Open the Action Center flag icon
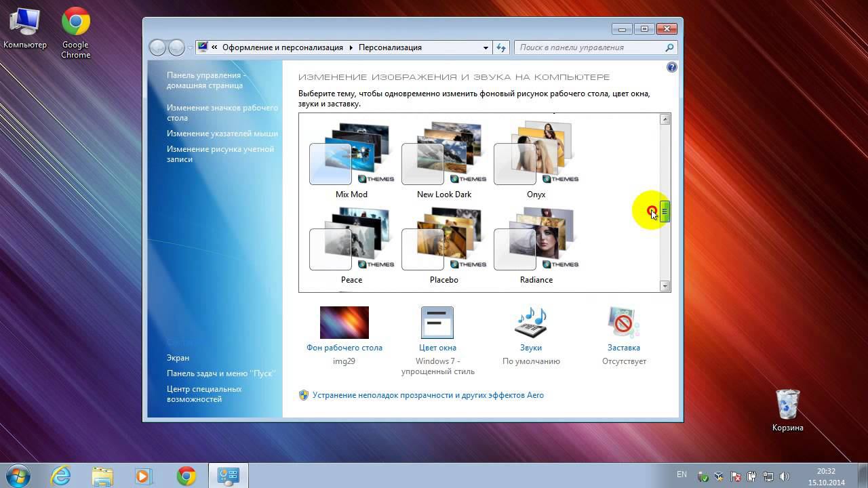 coord(736,476)
